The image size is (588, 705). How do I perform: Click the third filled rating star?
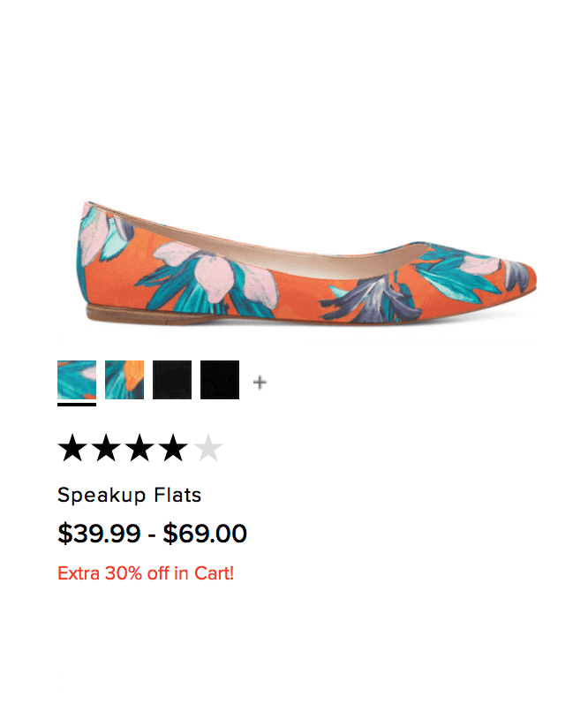(139, 448)
